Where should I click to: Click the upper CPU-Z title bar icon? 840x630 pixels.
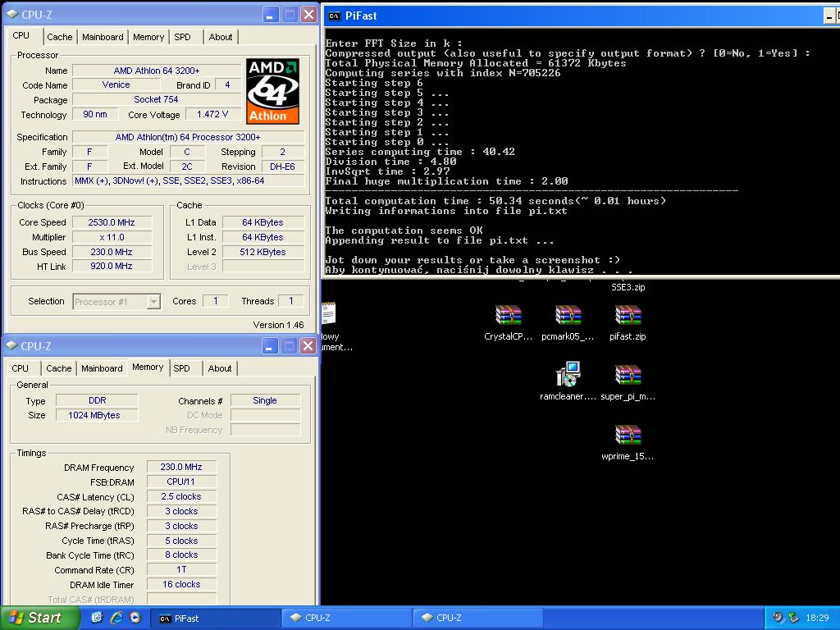coord(12,15)
